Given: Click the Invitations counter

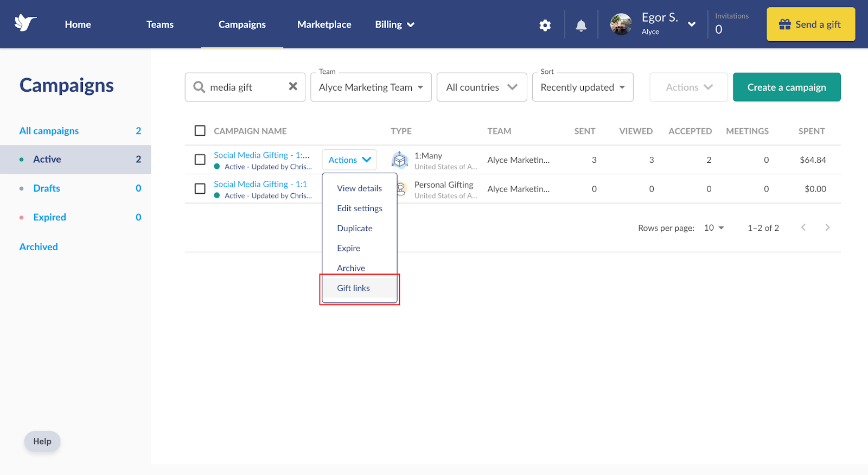Looking at the screenshot, I should click(x=731, y=24).
